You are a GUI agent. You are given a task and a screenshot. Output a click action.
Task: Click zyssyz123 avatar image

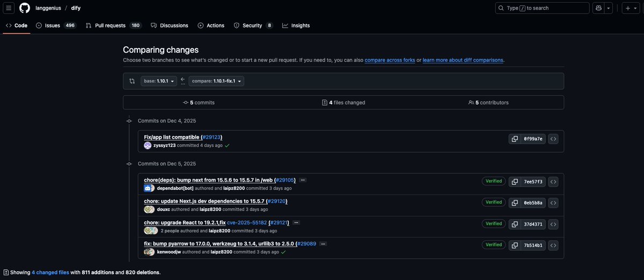click(x=148, y=146)
